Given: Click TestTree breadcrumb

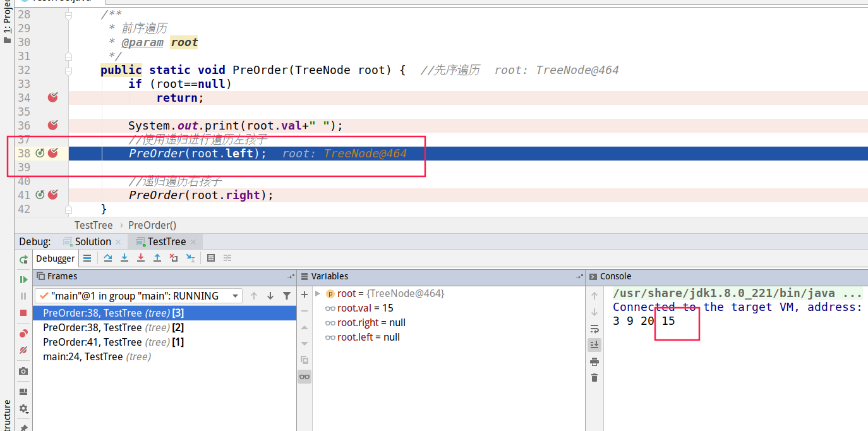Looking at the screenshot, I should (x=93, y=225).
